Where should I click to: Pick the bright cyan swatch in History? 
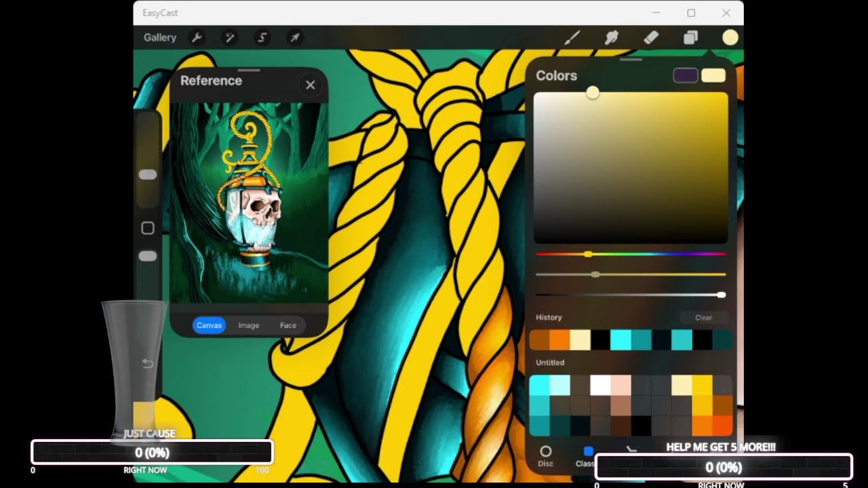(620, 340)
